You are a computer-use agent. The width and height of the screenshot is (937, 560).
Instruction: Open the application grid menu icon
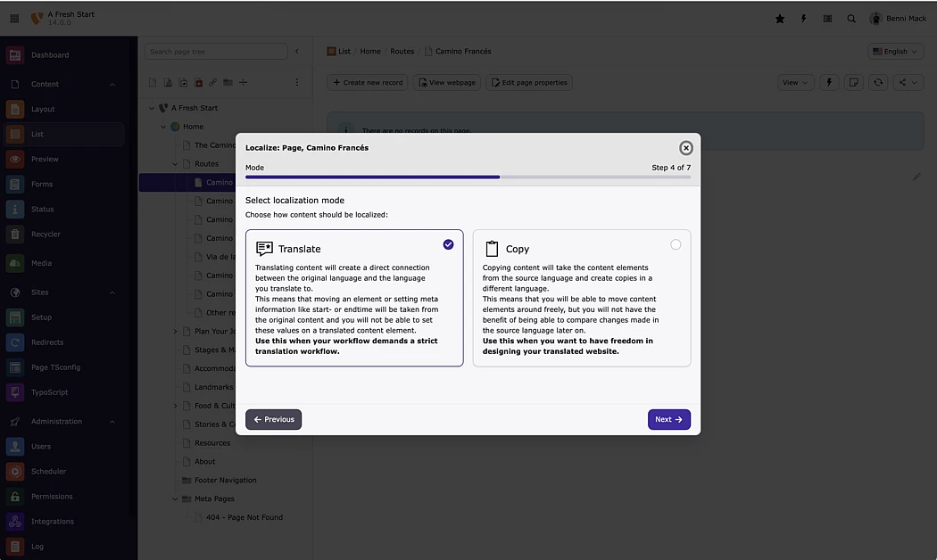[14, 19]
